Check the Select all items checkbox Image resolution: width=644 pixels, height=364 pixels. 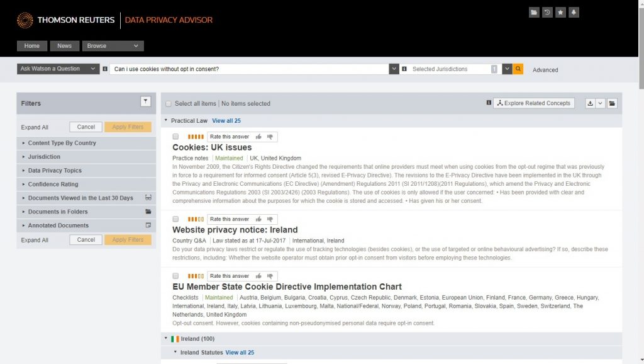click(169, 104)
